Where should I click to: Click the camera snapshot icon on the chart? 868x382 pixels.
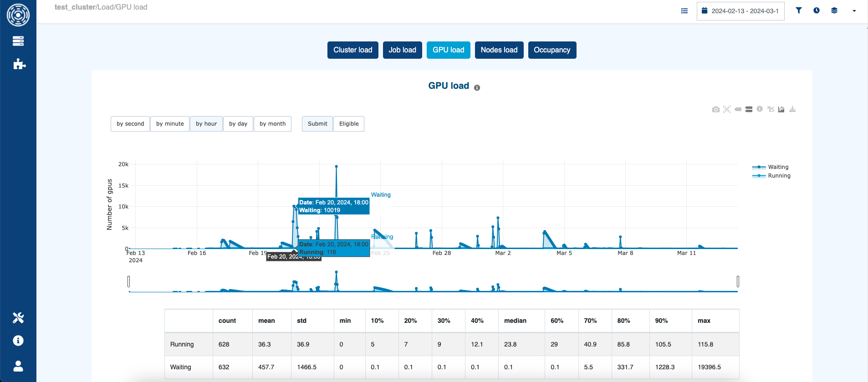tap(715, 109)
